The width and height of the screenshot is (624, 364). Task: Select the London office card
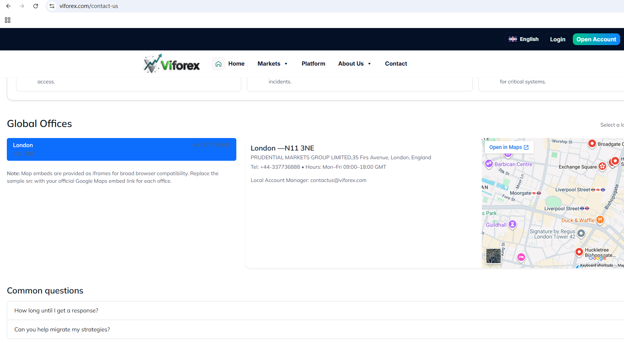pyautogui.click(x=121, y=149)
